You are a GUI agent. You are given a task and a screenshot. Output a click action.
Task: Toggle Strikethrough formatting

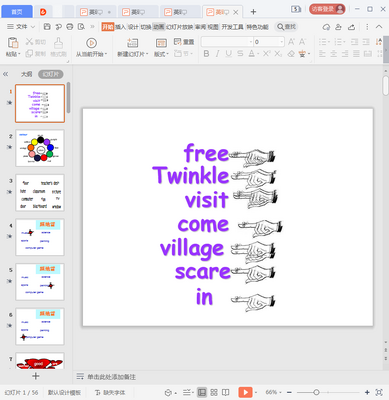(x=240, y=53)
